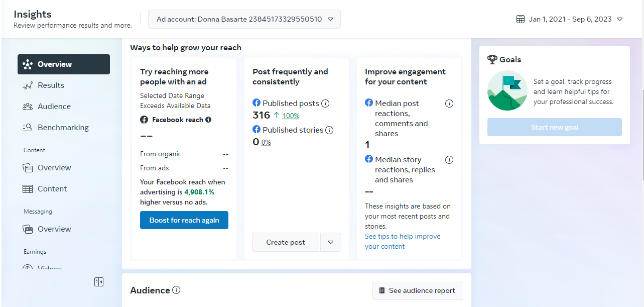The height and width of the screenshot is (307, 644).
Task: Click the See audience report button
Action: pos(418,290)
